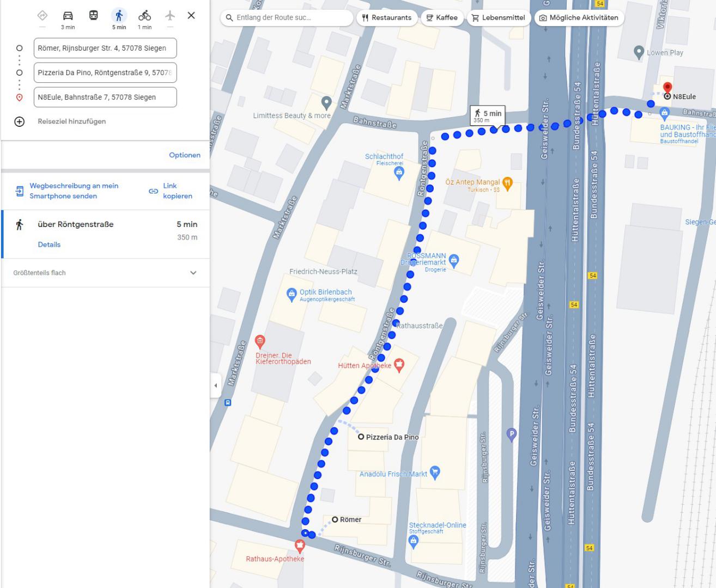This screenshot has height=588, width=716.
Task: Click the ROSSMANN Drogeriemarkt marker
Action: point(454,260)
